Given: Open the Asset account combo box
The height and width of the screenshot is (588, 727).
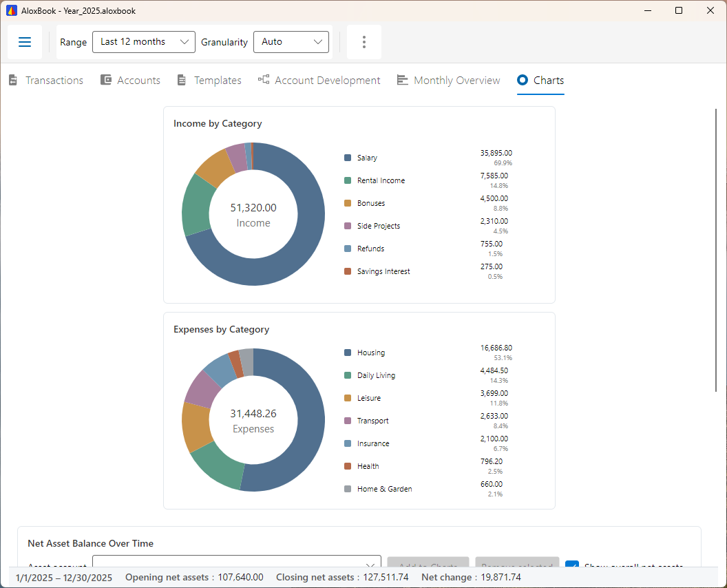Looking at the screenshot, I should click(237, 561).
